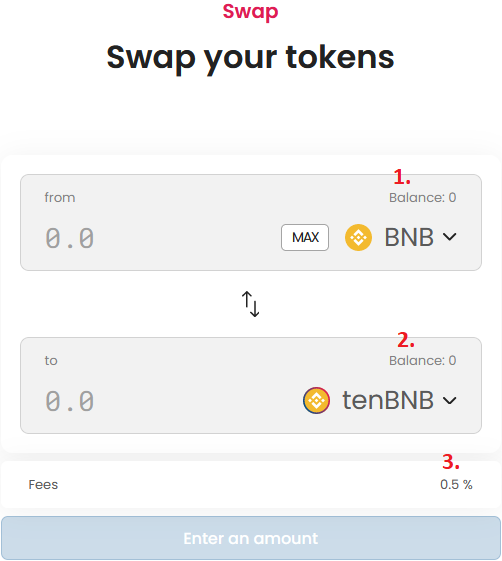Screen dimensions: 502x561
Task: Open the BNB token selector label
Action: (409, 237)
